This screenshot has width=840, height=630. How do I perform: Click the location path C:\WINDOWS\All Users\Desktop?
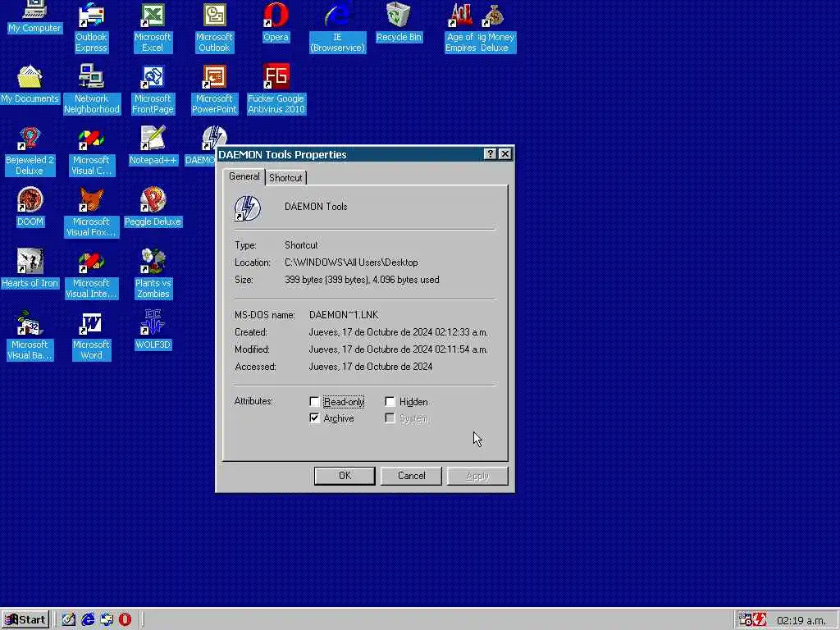pos(351,262)
